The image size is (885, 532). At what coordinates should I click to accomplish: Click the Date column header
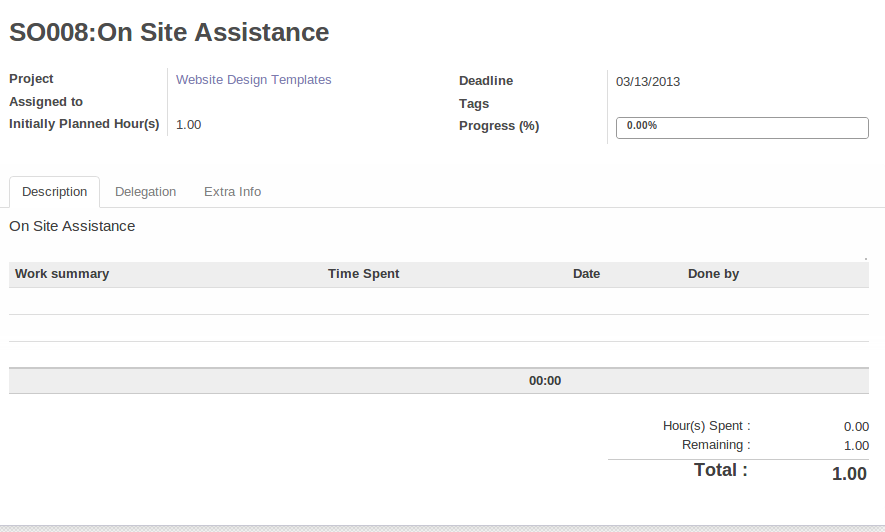[x=586, y=274]
